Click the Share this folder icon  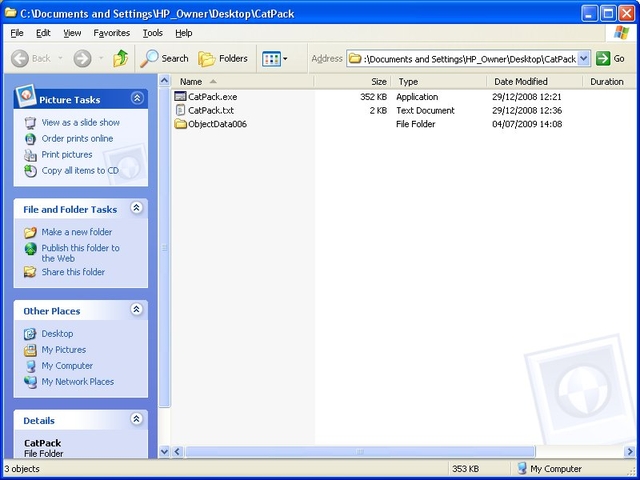(30, 272)
